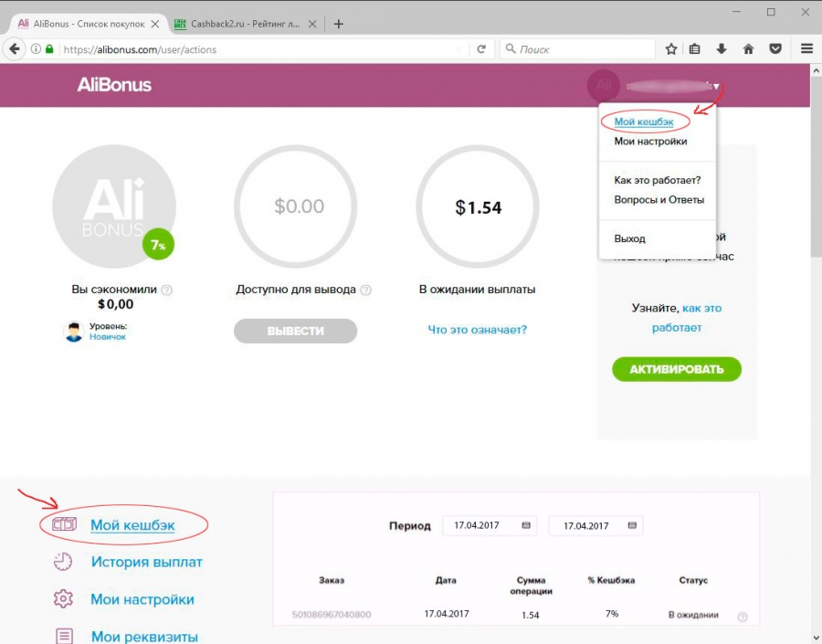The height and width of the screenshot is (644, 822).
Task: Click help icon beside Вы сэкономили
Action: point(167,290)
